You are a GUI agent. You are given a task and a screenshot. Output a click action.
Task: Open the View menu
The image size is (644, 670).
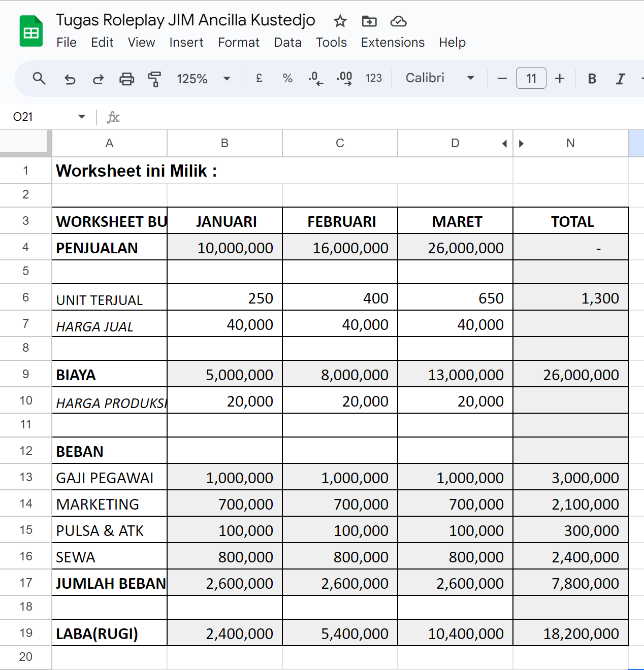141,43
